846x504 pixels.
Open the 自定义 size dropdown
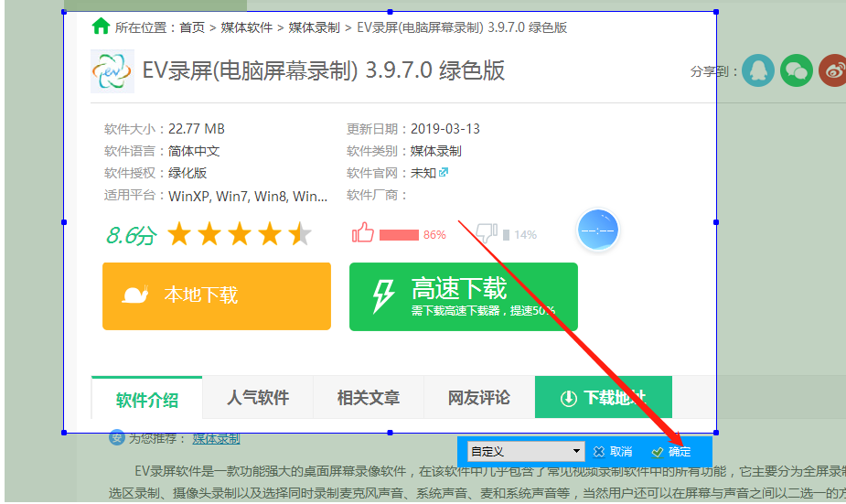[526, 451]
